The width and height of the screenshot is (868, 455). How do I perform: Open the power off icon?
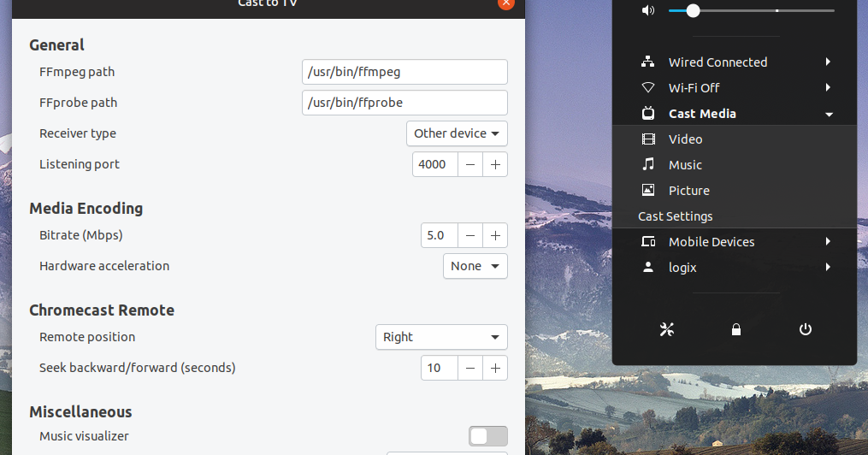point(805,330)
